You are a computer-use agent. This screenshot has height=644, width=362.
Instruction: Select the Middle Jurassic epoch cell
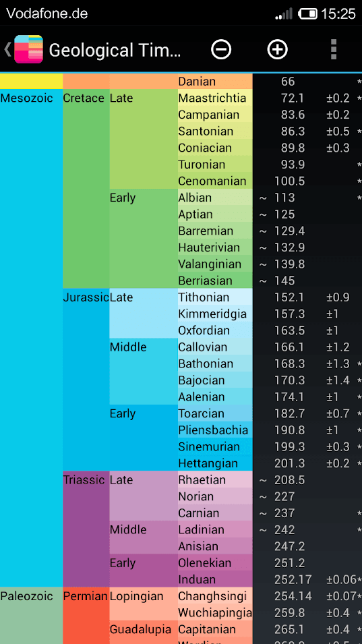(x=144, y=372)
